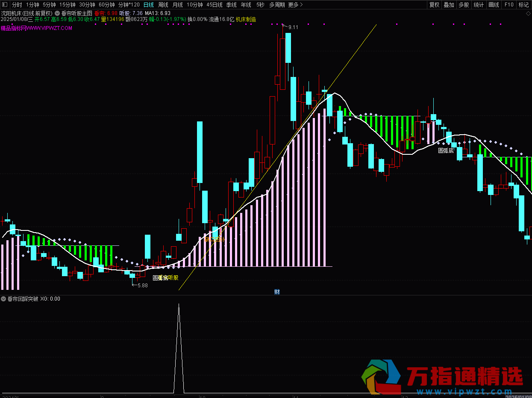Open 多周期 multi-period view
Image resolution: width=532 pixels, height=398 pixels.
click(x=277, y=5)
